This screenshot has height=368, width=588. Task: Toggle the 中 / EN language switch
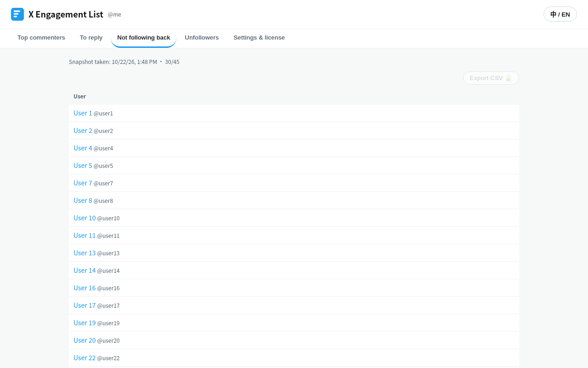click(560, 14)
